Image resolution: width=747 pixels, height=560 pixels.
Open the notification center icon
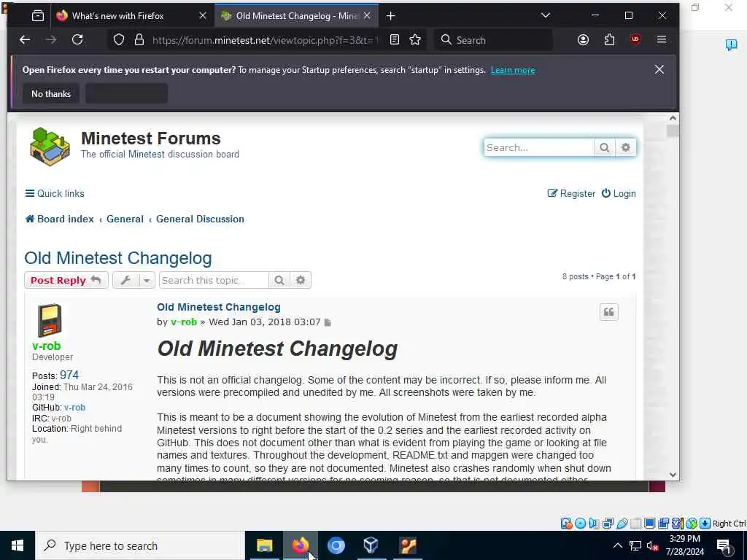724,546
